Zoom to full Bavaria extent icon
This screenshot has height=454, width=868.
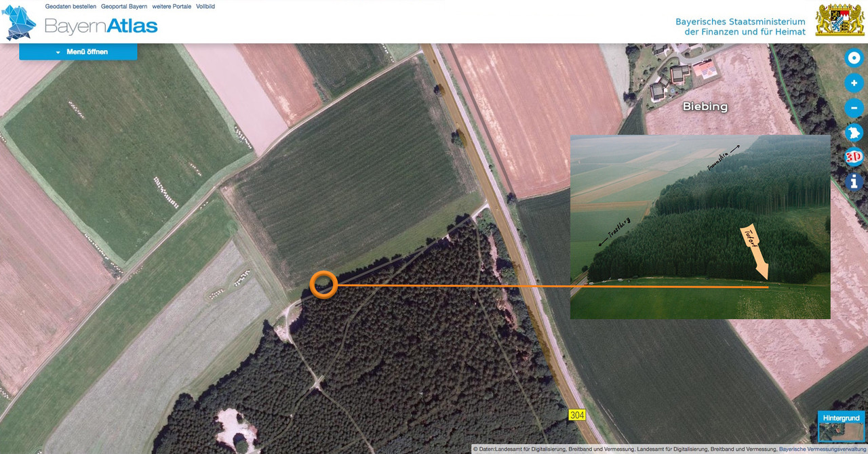tap(854, 132)
